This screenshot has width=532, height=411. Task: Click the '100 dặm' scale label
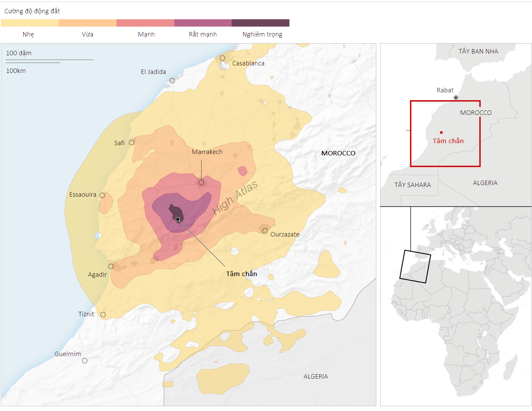click(19, 53)
